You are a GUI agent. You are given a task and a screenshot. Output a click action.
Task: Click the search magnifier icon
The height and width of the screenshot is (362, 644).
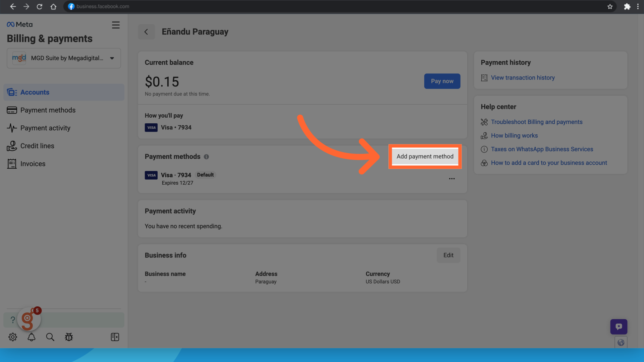pyautogui.click(x=50, y=337)
